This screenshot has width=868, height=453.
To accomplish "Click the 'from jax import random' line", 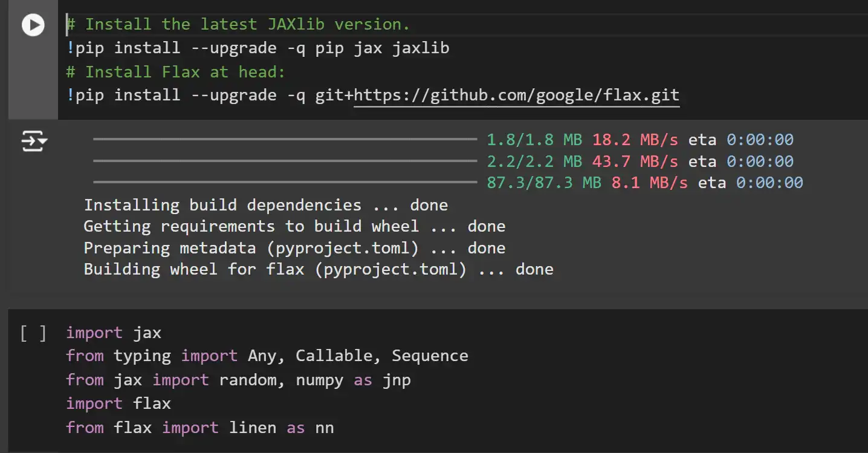I will (x=239, y=380).
